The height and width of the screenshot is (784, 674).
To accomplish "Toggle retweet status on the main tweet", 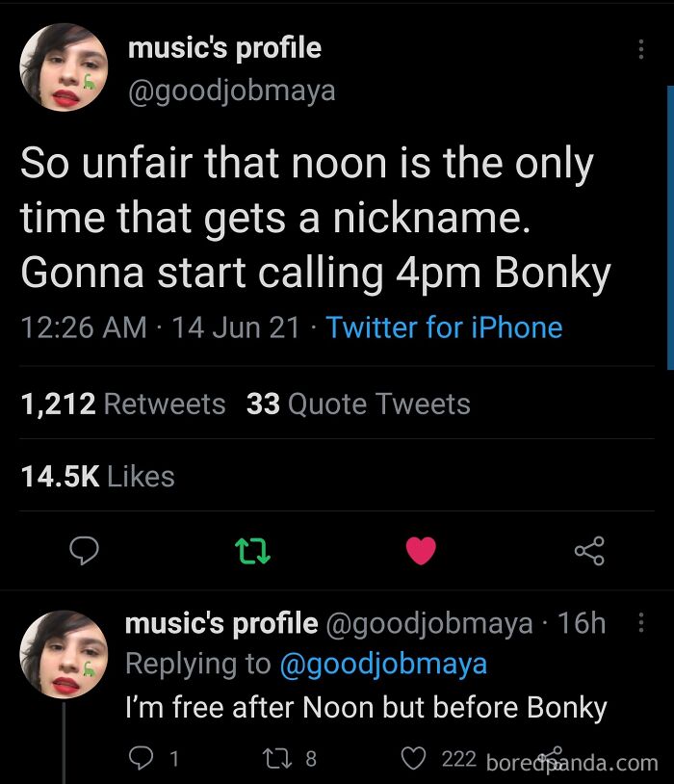I will [x=254, y=549].
